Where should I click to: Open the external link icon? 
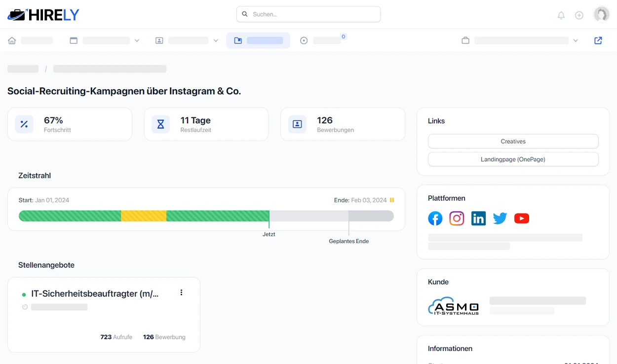pos(598,40)
